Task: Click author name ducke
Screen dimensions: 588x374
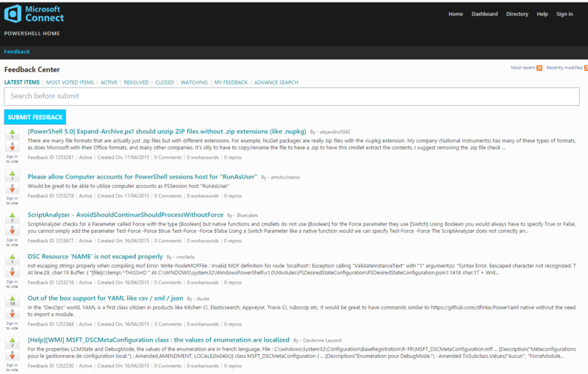Action: click(203, 298)
